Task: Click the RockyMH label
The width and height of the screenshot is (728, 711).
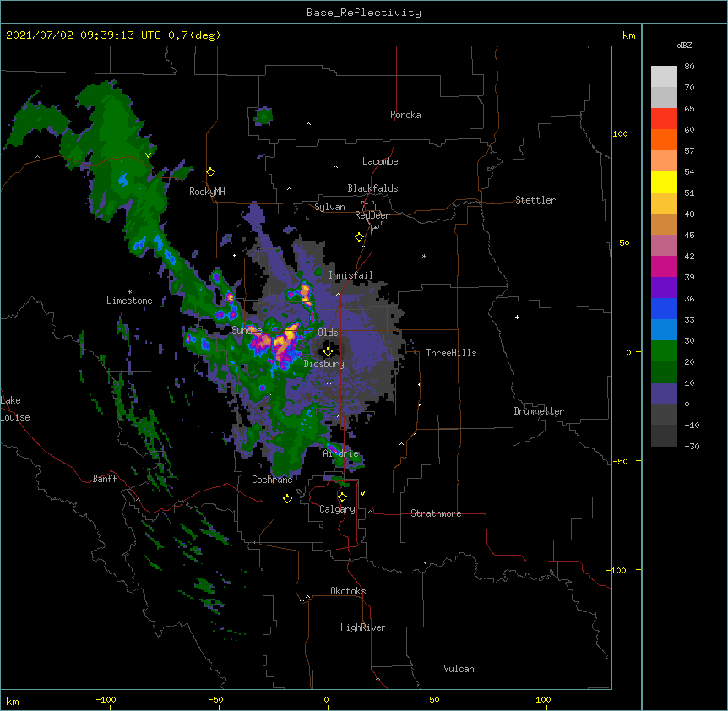Action: point(207,192)
